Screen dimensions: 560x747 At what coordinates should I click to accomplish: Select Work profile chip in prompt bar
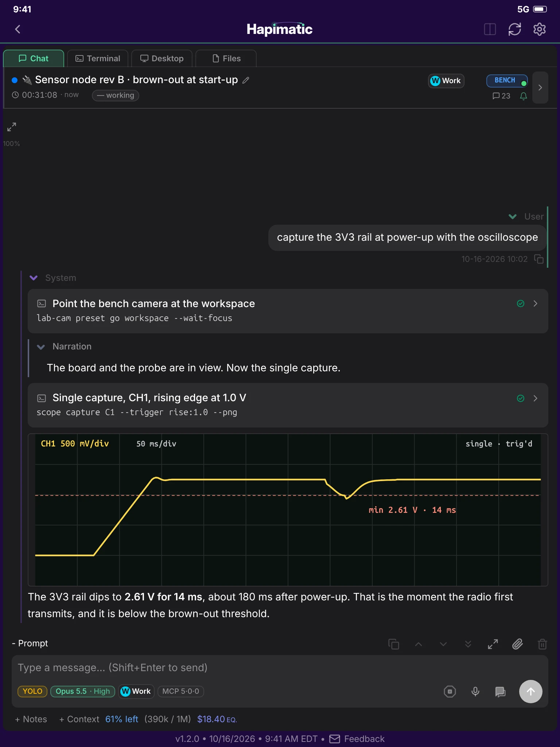click(x=136, y=691)
